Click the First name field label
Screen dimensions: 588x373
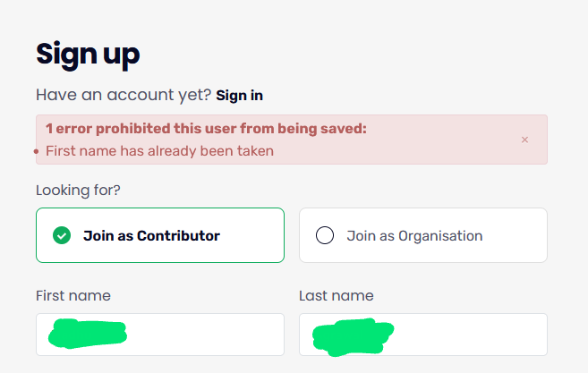coord(73,295)
